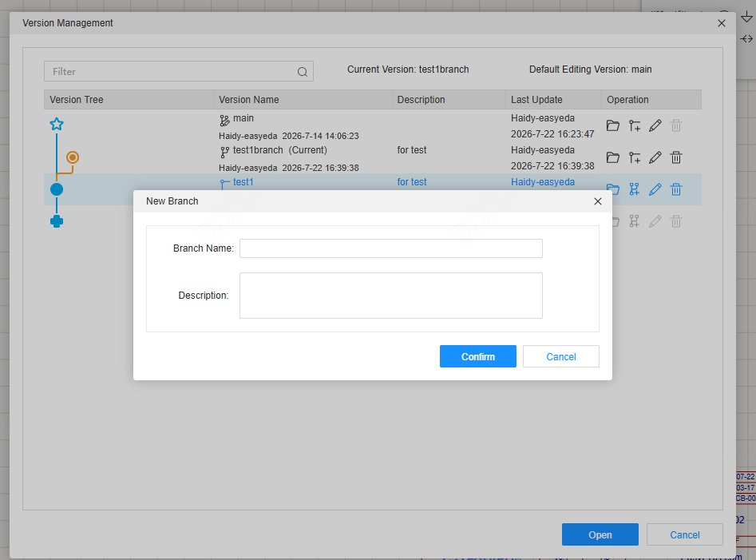The width and height of the screenshot is (756, 560).
Task: Edit the main version with pencil icon
Action: 655,126
